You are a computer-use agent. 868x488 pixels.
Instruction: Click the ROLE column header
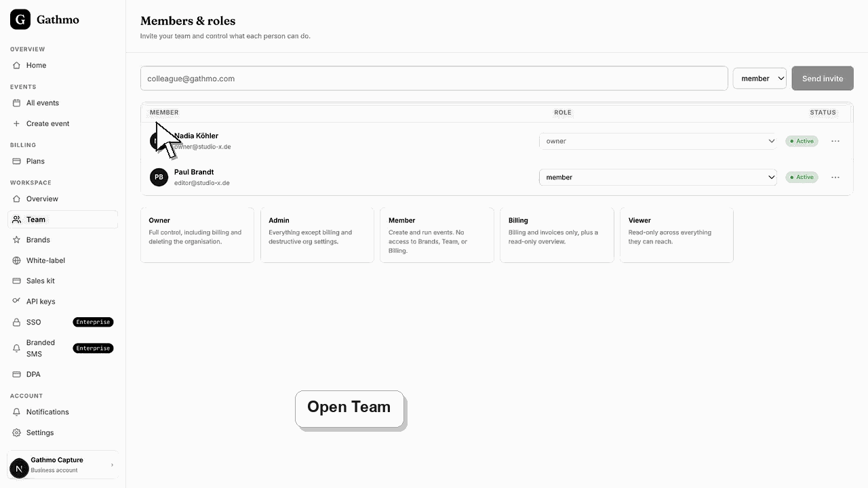click(563, 113)
